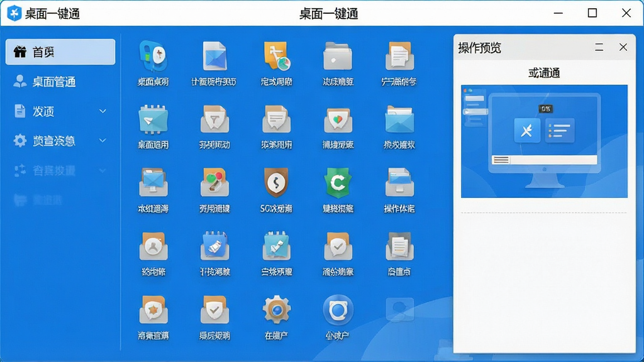Open the tray icon with user avatar

pyautogui.click(x=153, y=246)
